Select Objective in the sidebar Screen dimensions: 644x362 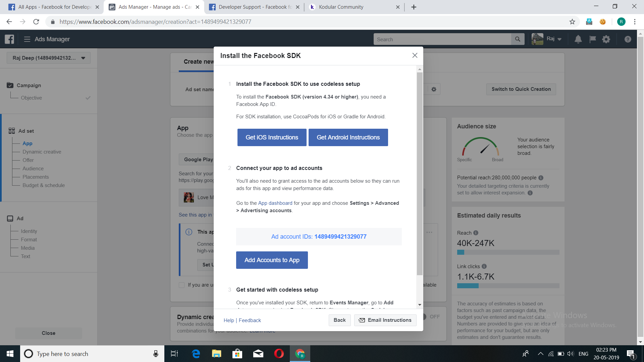click(x=31, y=98)
